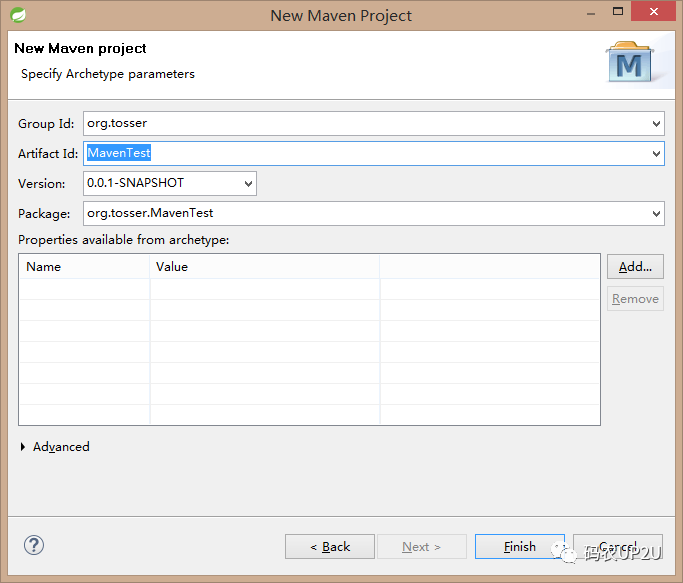Viewport: 683px width, 583px height.
Task: Click the Maven M folder banner icon
Action: (x=630, y=62)
